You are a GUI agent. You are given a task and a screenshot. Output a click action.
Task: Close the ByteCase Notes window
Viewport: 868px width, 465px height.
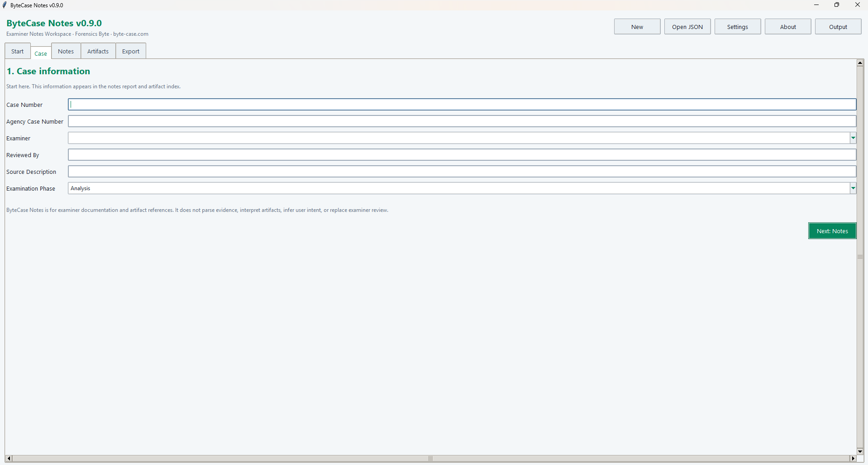click(857, 5)
